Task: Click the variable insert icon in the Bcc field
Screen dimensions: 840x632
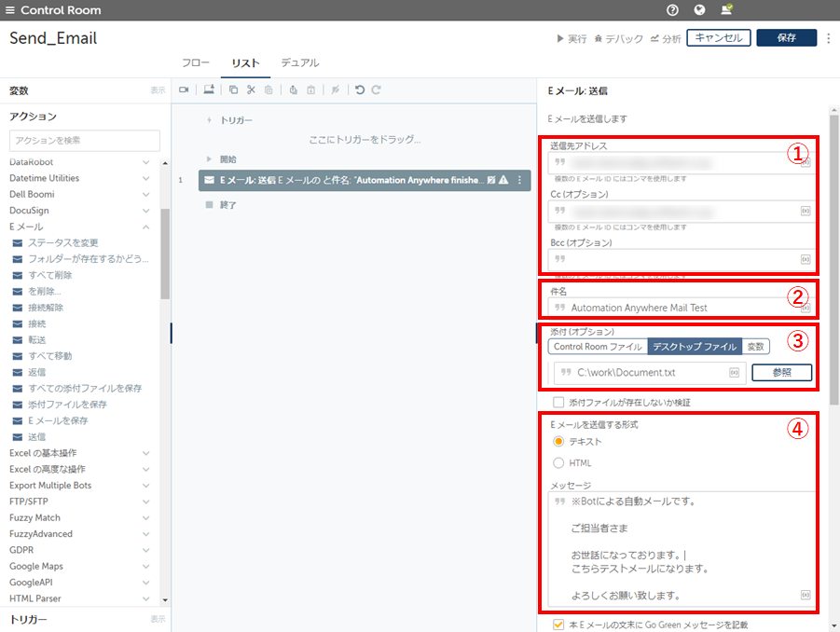Action: (806, 259)
